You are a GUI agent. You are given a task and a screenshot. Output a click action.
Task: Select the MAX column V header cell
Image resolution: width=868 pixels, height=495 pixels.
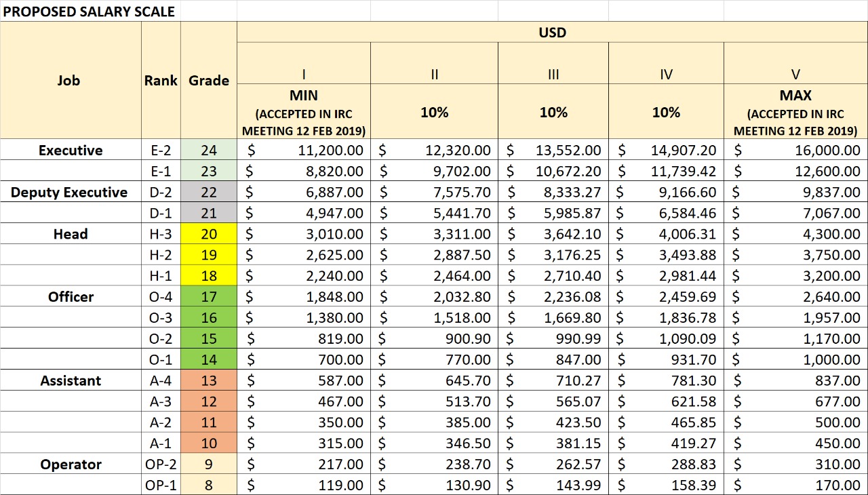point(795,111)
